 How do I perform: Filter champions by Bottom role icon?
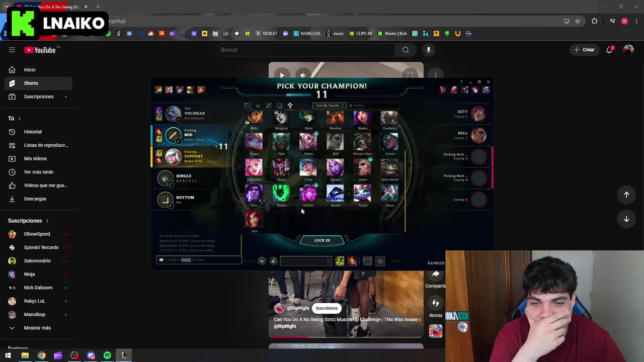[279, 106]
